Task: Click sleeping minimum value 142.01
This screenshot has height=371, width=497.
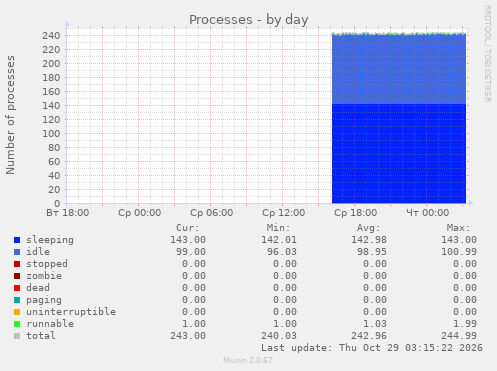Action: pyautogui.click(x=279, y=240)
